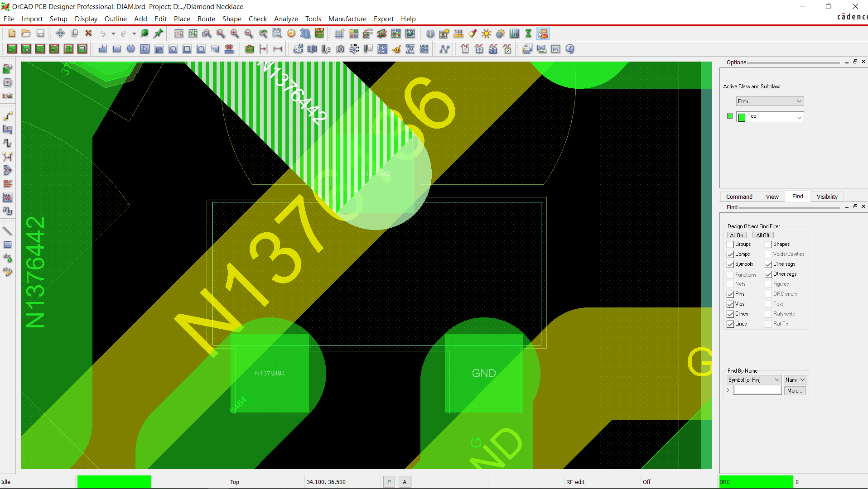Click the shape select arrow icon
Image resolution: width=868 pixels, height=489 pixels.
pos(145,49)
